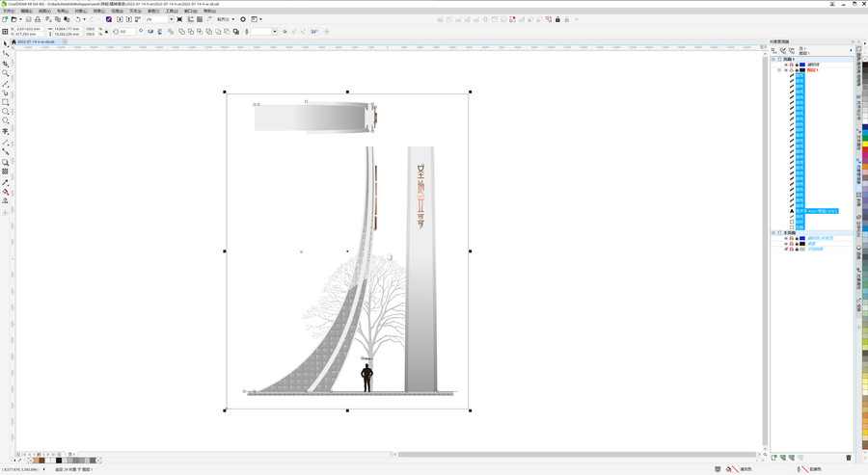The height and width of the screenshot is (475, 868).
Task: Pick the red swatch in color palette
Action: point(865,150)
